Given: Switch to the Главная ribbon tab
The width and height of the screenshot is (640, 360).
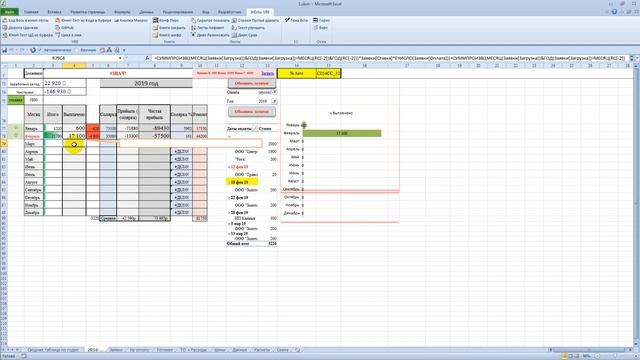Looking at the screenshot, I should pyautogui.click(x=31, y=12).
